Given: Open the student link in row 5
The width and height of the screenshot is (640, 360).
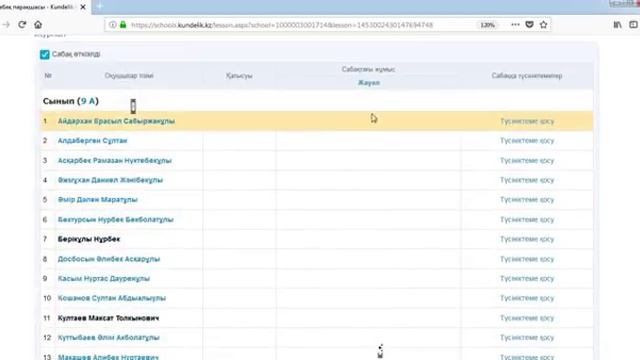Looking at the screenshot, I should pyautogui.click(x=98, y=200).
